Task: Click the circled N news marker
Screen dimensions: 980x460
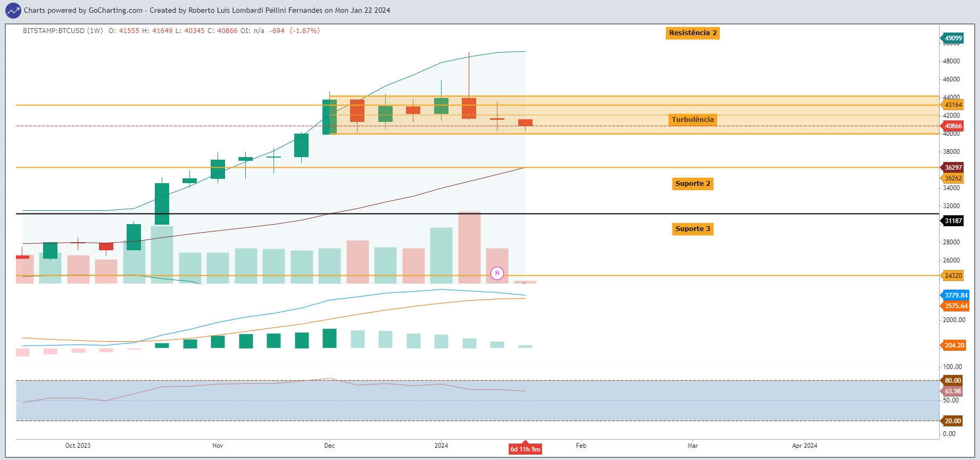Action: point(497,273)
